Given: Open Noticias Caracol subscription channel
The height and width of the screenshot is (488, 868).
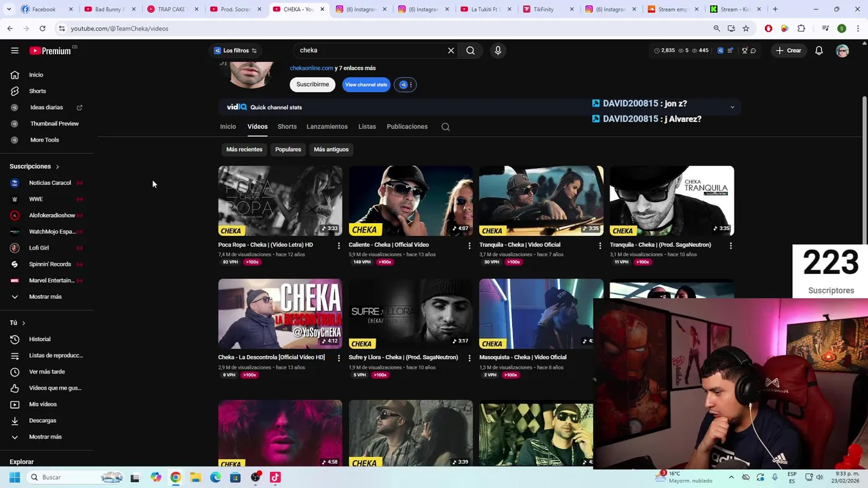Looking at the screenshot, I should pos(46,183).
